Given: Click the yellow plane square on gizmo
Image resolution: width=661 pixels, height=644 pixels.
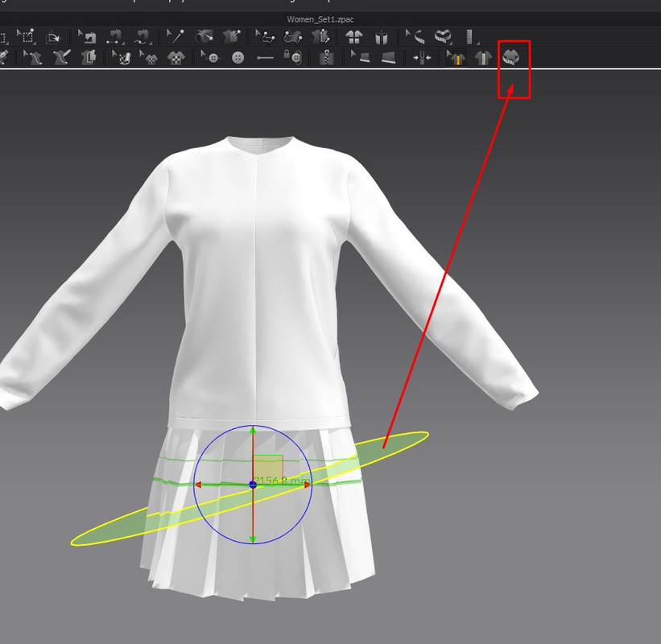Looking at the screenshot, I should point(267,469).
